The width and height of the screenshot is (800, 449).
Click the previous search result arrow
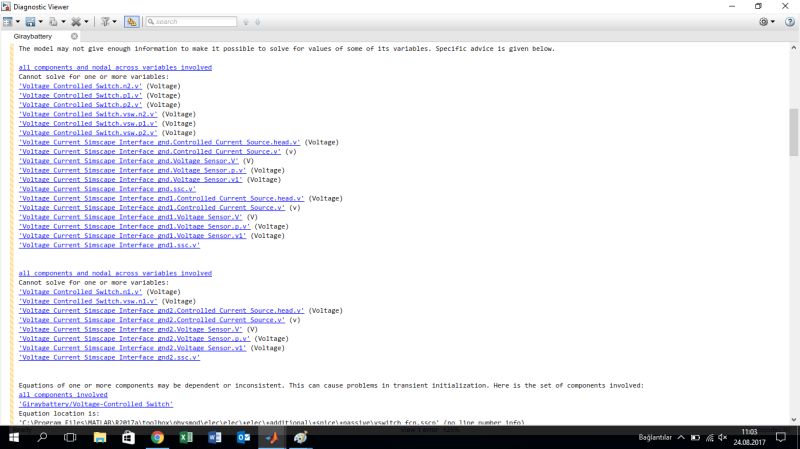(246, 22)
